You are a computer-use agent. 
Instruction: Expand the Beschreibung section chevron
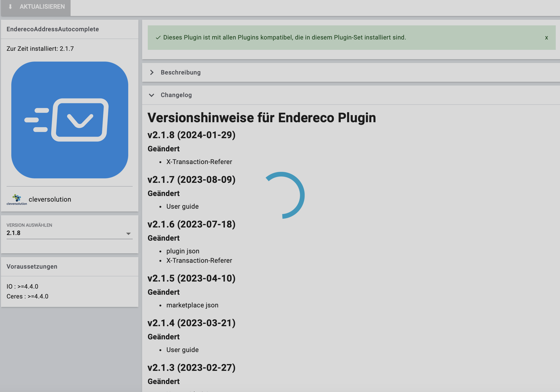[x=152, y=72]
